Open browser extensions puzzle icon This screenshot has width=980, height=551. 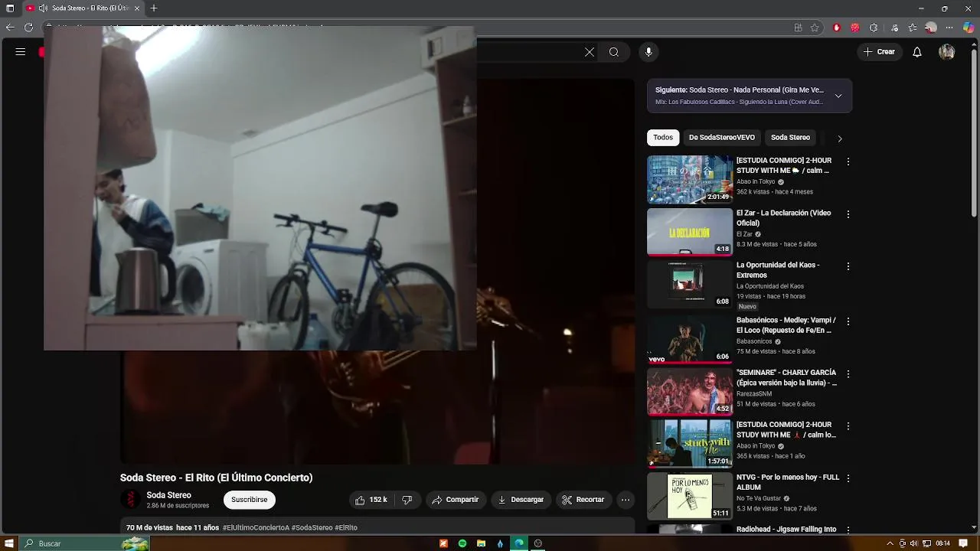pyautogui.click(x=873, y=28)
